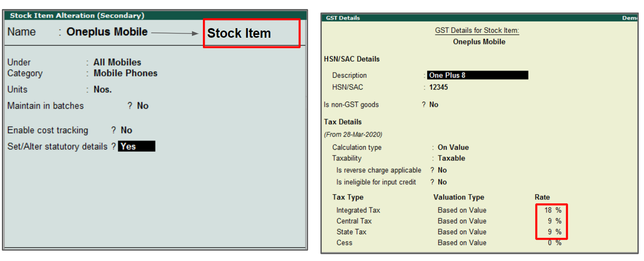The height and width of the screenshot is (261, 644).
Task: Click the Stock Item Alteration (Secondary) title
Action: [77, 15]
